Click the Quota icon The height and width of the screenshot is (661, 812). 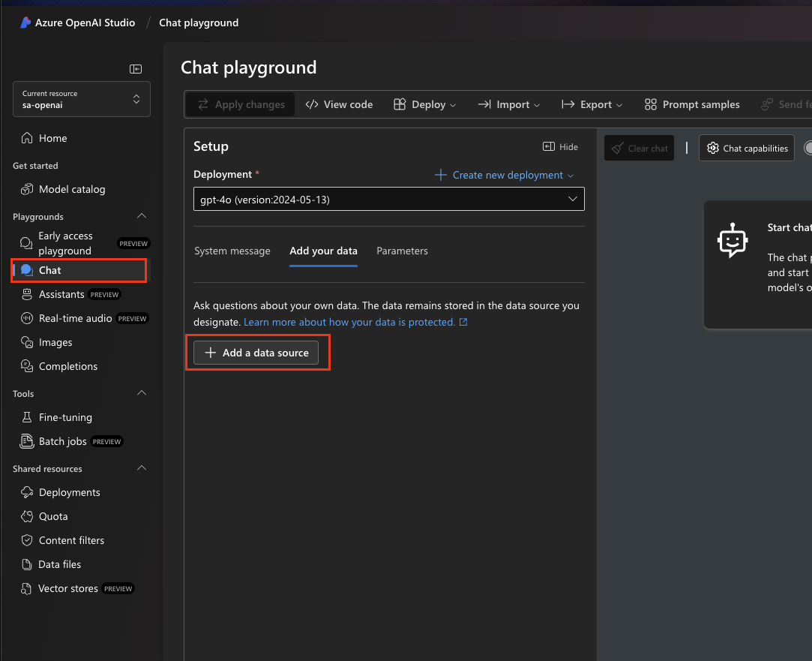(x=27, y=516)
